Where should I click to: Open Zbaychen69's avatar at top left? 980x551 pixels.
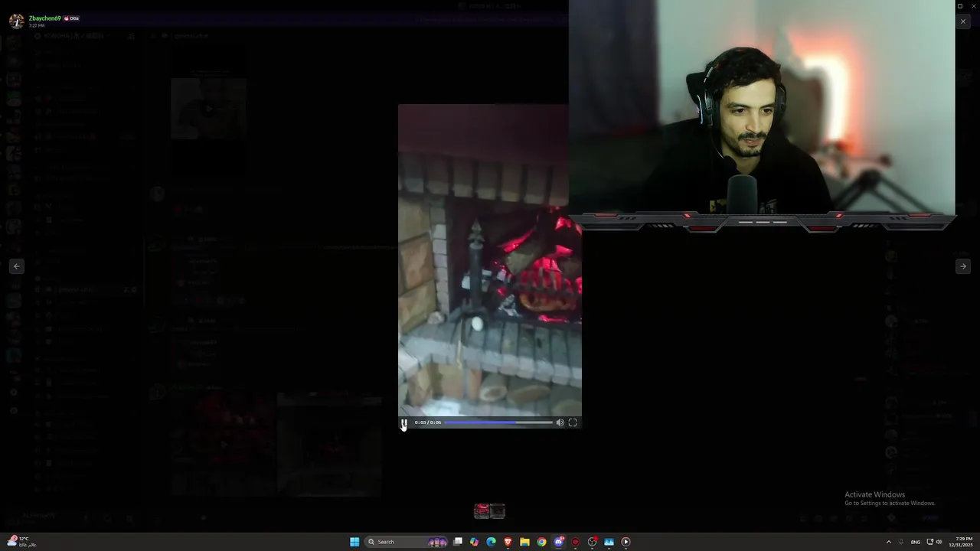[16, 21]
